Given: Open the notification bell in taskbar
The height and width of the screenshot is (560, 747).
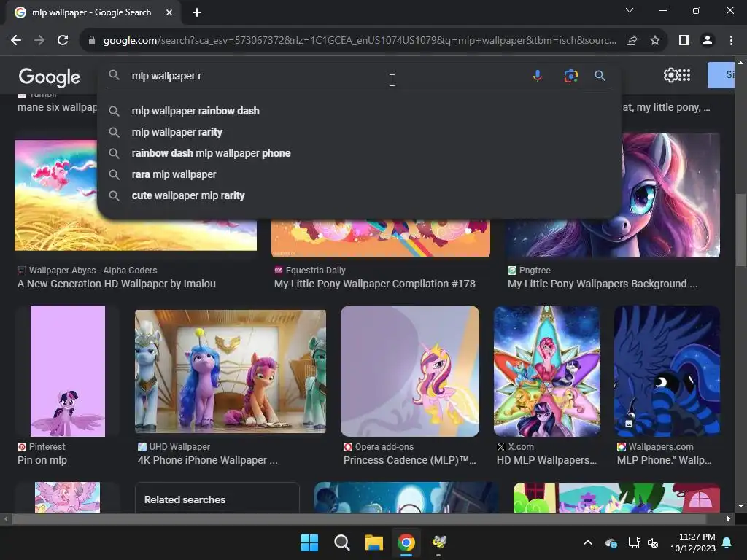Looking at the screenshot, I should (x=727, y=542).
